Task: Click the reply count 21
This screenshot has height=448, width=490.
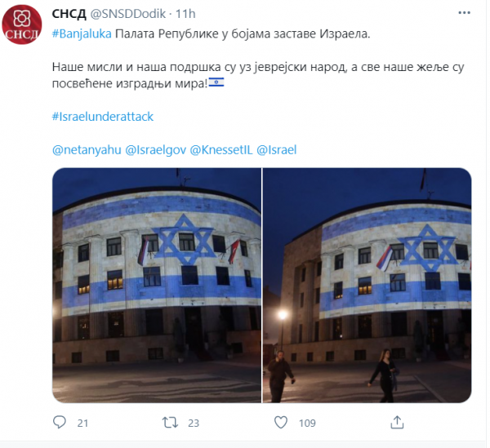Action: 82,423
